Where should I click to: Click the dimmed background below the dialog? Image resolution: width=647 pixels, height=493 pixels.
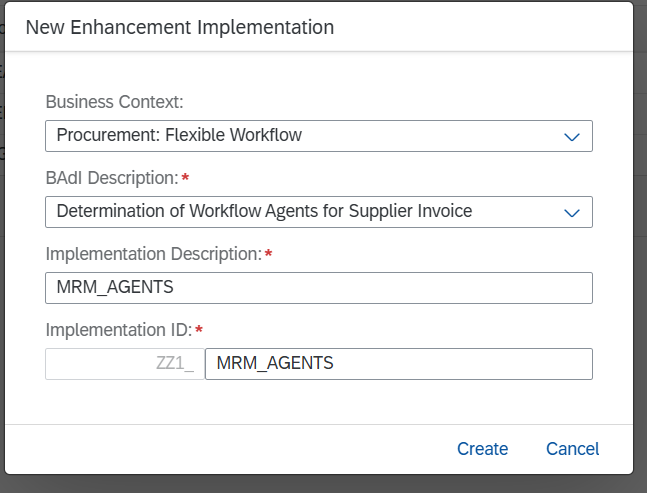324,484
